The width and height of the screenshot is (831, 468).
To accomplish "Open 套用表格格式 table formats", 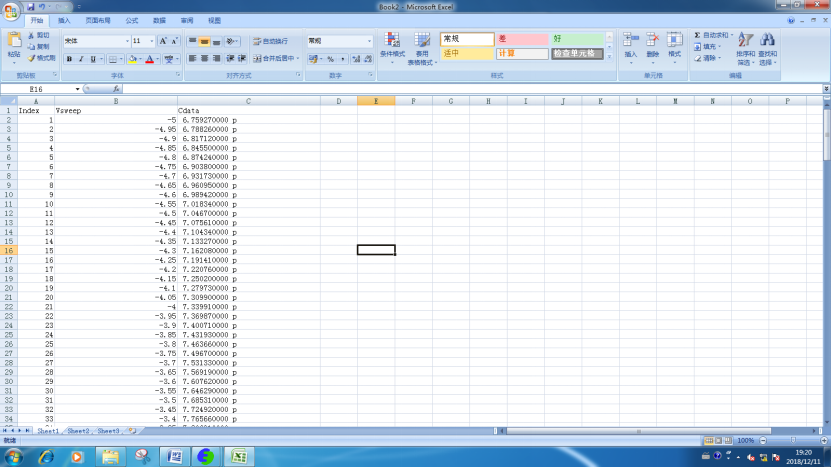I will 422,48.
